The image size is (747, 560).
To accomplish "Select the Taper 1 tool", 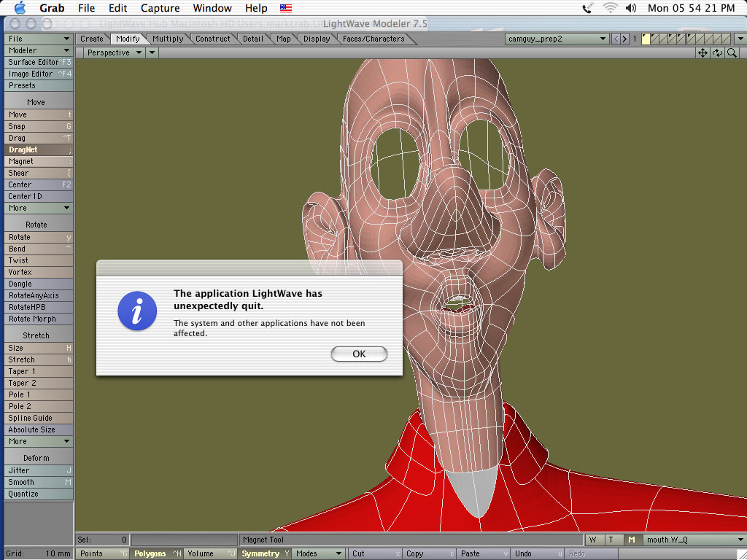I will coord(39,371).
